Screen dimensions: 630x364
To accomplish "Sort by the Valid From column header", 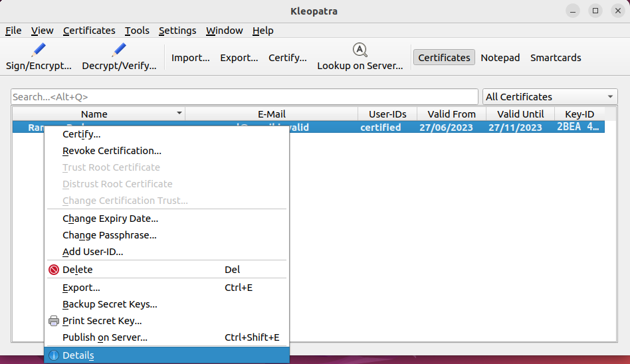I will (451, 114).
